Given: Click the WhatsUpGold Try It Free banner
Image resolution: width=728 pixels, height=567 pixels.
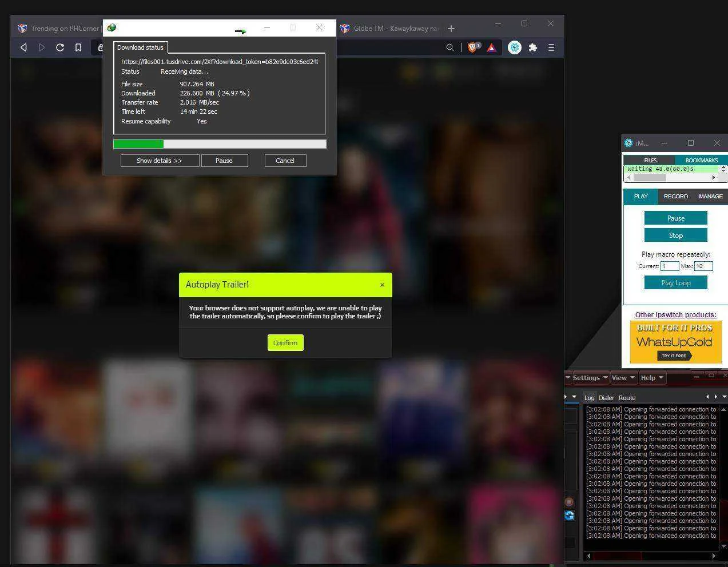Looking at the screenshot, I should [x=675, y=342].
